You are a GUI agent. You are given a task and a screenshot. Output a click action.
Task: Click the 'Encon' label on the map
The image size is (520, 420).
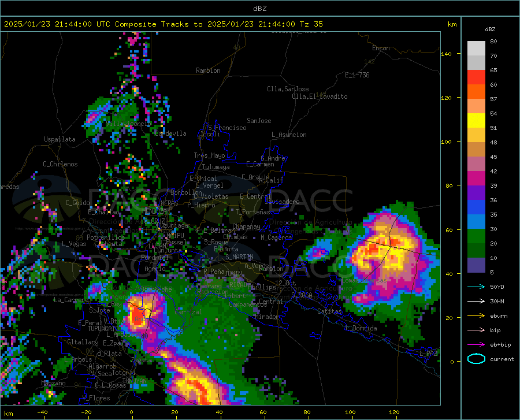(381, 48)
